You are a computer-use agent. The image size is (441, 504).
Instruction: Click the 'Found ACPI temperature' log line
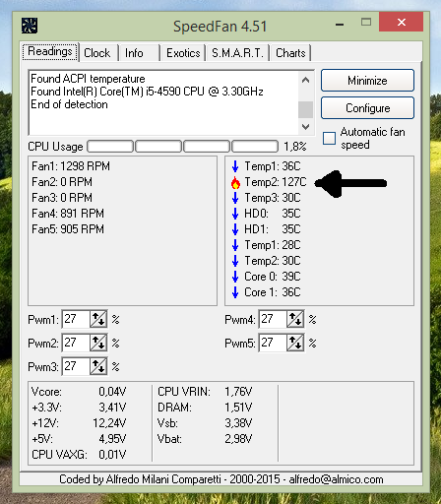88,79
